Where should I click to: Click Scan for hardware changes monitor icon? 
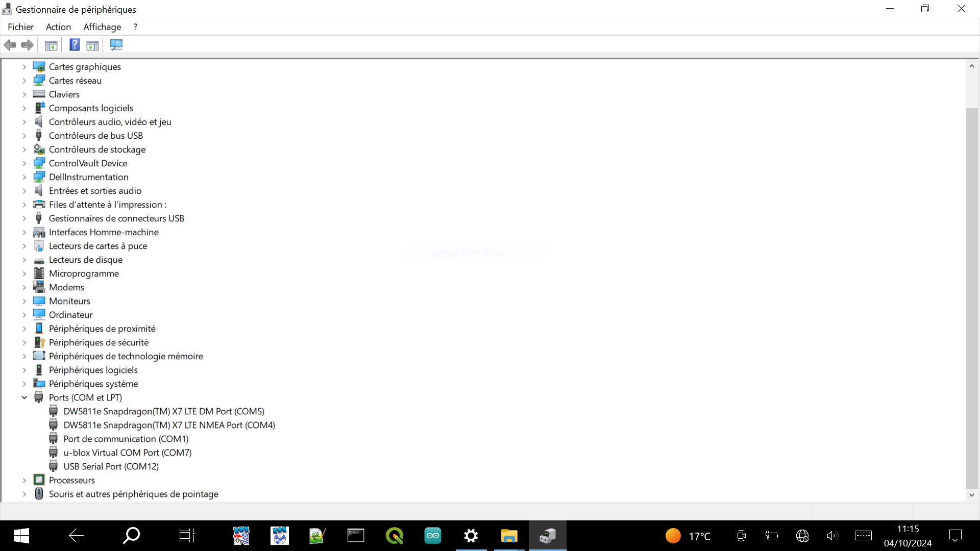click(116, 45)
